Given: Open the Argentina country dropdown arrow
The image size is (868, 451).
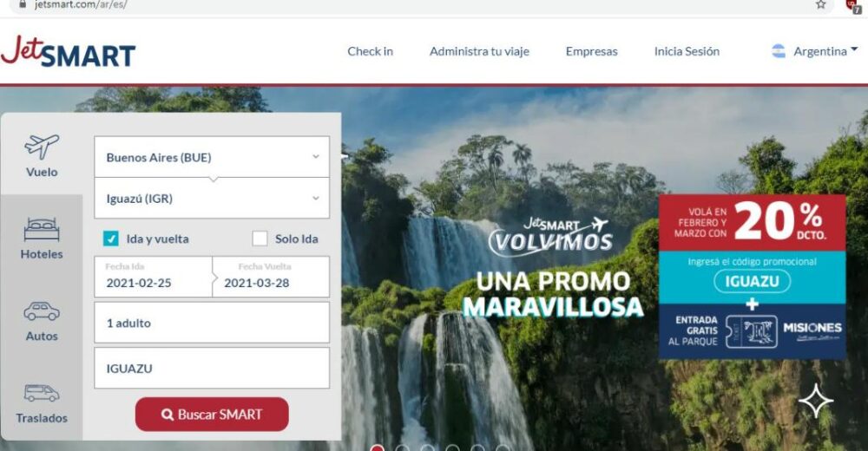Looking at the screenshot, I should [854, 49].
